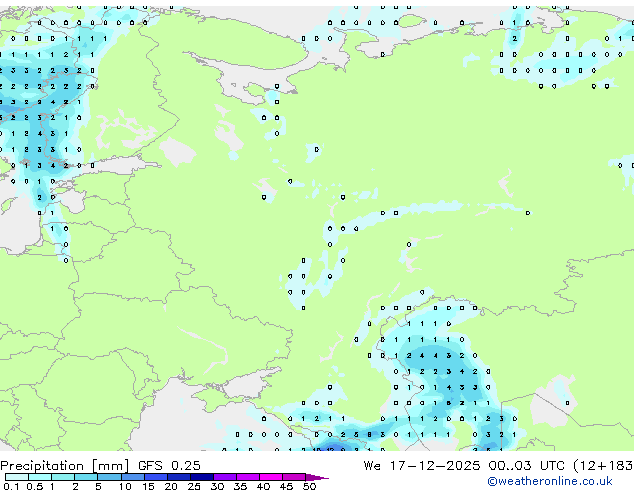Click the "20" legend scale label
Screen dimensions: 634x490
click(171, 486)
